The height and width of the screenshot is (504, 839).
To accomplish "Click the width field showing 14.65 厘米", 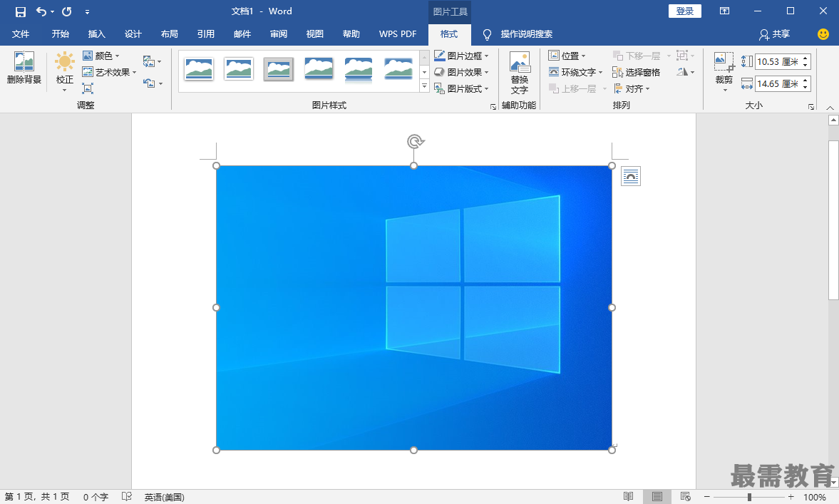I will [778, 83].
